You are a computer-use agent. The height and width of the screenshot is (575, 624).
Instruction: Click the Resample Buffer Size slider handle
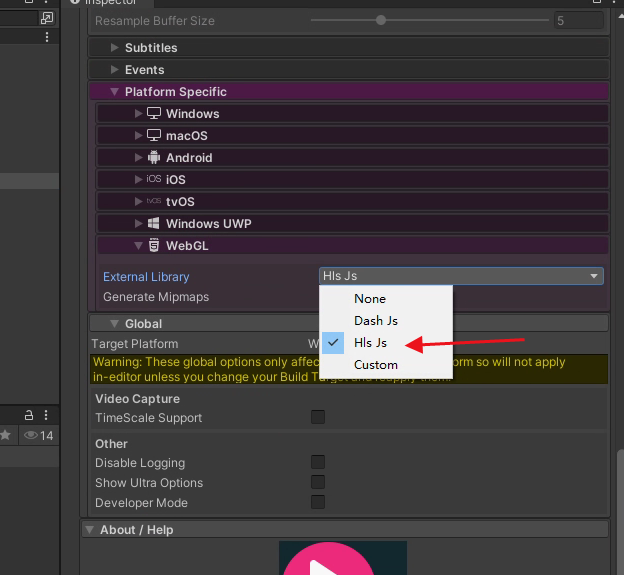[x=381, y=20]
